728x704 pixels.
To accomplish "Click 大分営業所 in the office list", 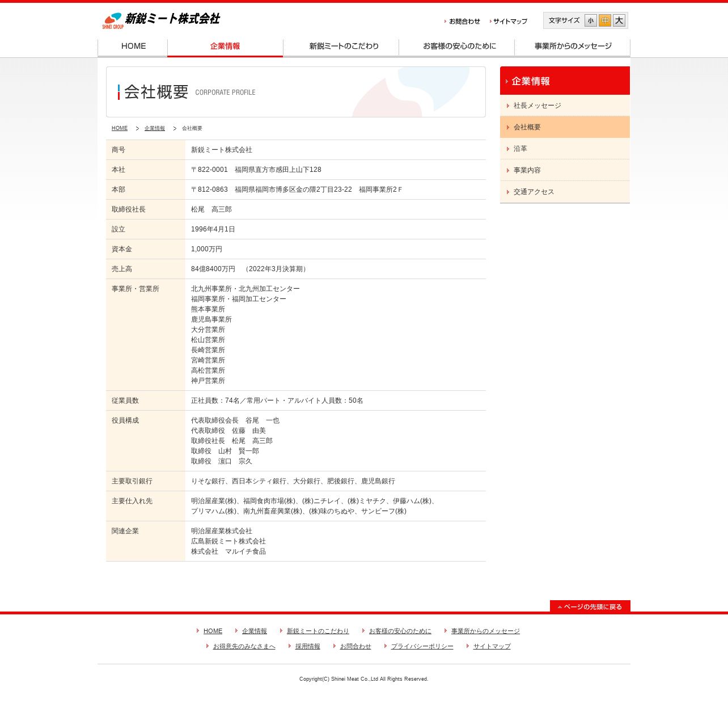I will 208,330.
